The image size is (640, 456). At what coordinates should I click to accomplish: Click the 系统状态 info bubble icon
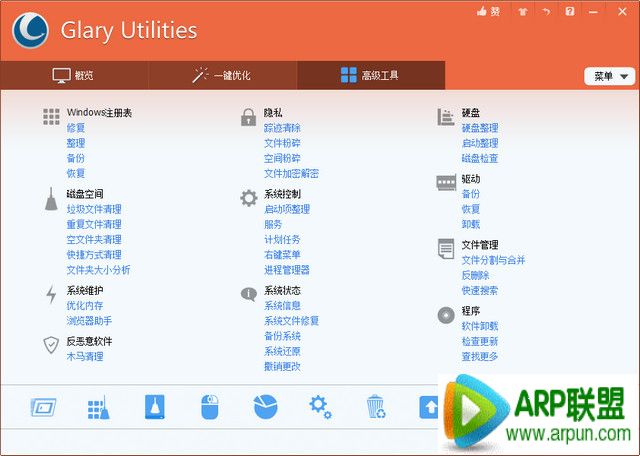(249, 294)
